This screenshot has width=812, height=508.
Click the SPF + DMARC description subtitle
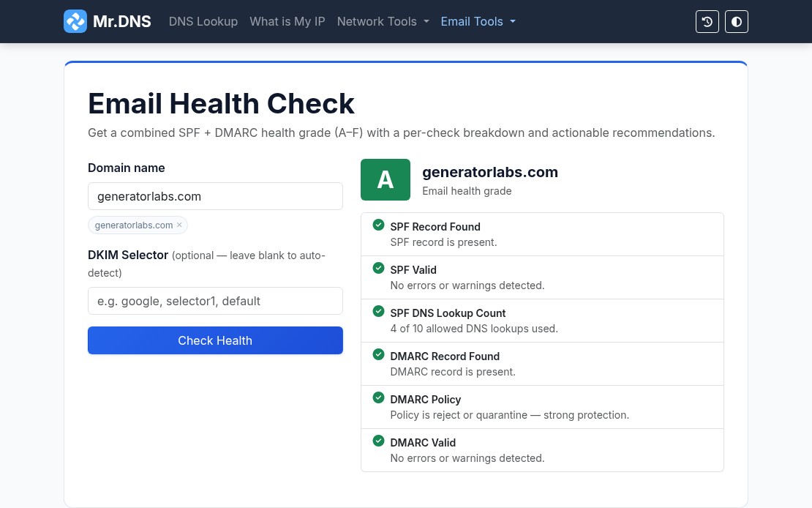click(402, 132)
